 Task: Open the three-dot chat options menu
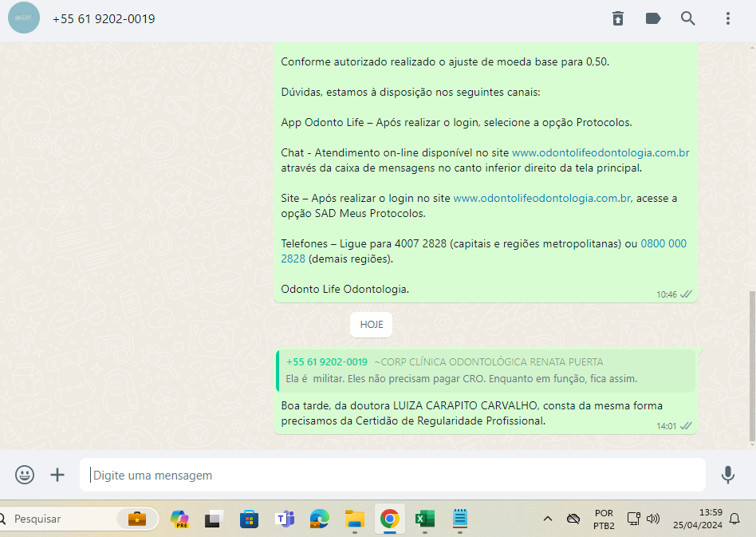[727, 18]
